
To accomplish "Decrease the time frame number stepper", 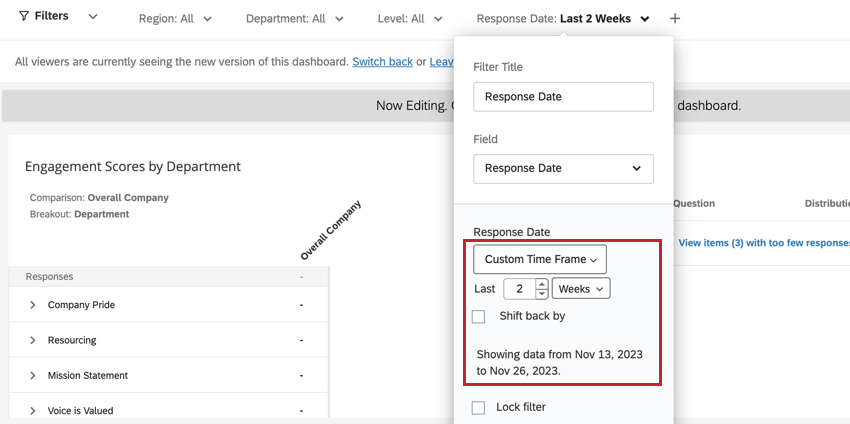I will [542, 294].
